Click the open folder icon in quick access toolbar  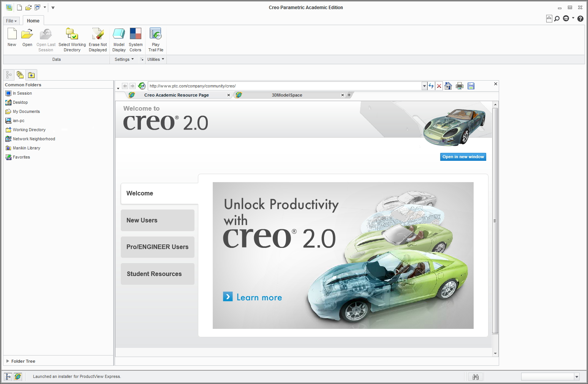[28, 7]
